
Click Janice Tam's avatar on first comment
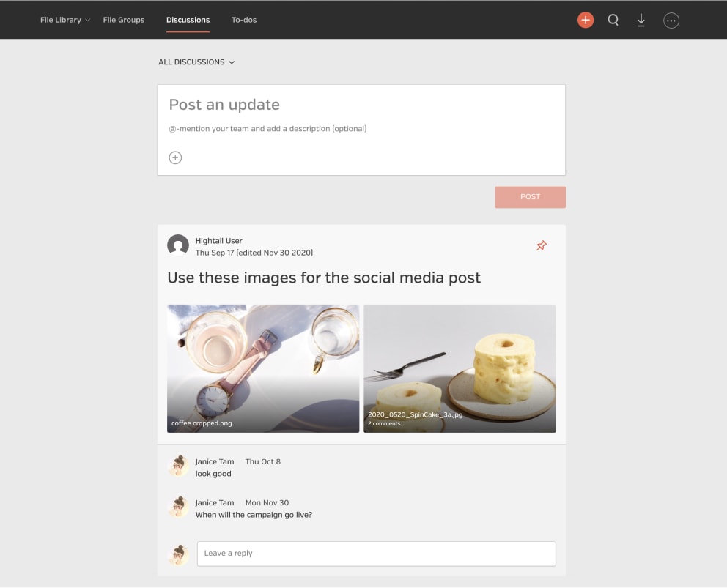tap(178, 466)
